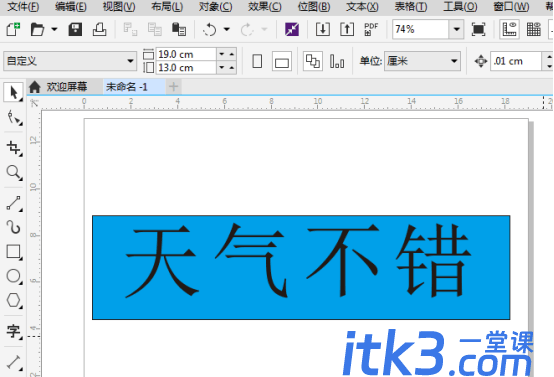Select the 天气不错 text object
The height and width of the screenshot is (377, 554).
tap(298, 260)
